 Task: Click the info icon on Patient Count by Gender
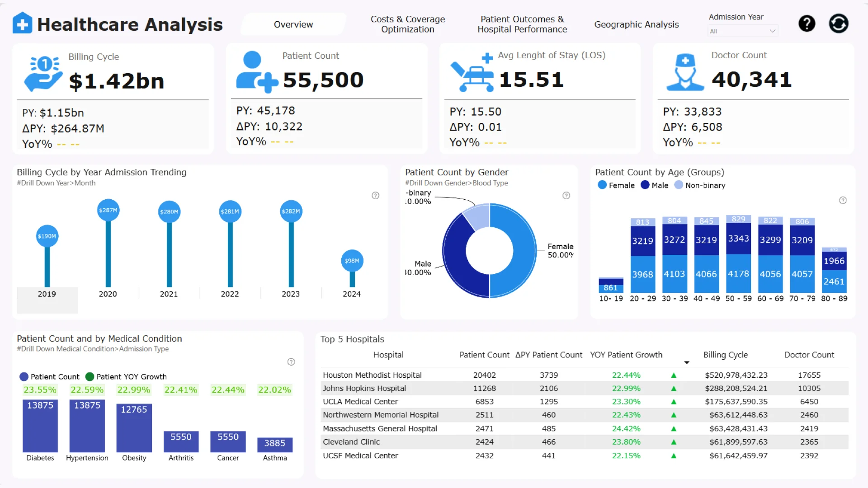[x=566, y=196]
